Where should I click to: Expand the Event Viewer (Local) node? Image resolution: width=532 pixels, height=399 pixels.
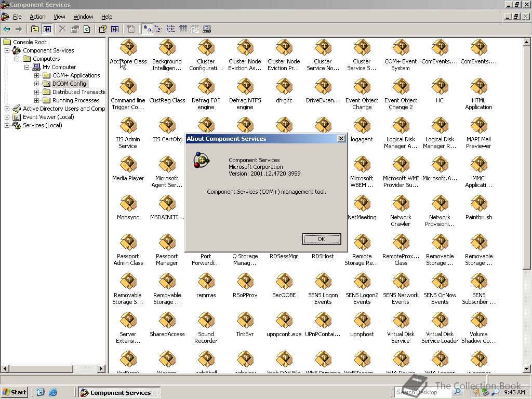[7, 117]
